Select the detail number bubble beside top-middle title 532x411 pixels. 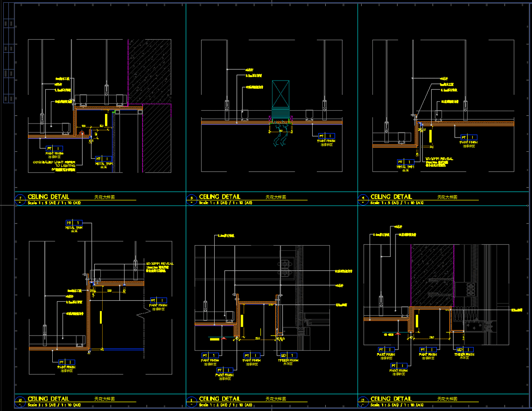point(192,199)
